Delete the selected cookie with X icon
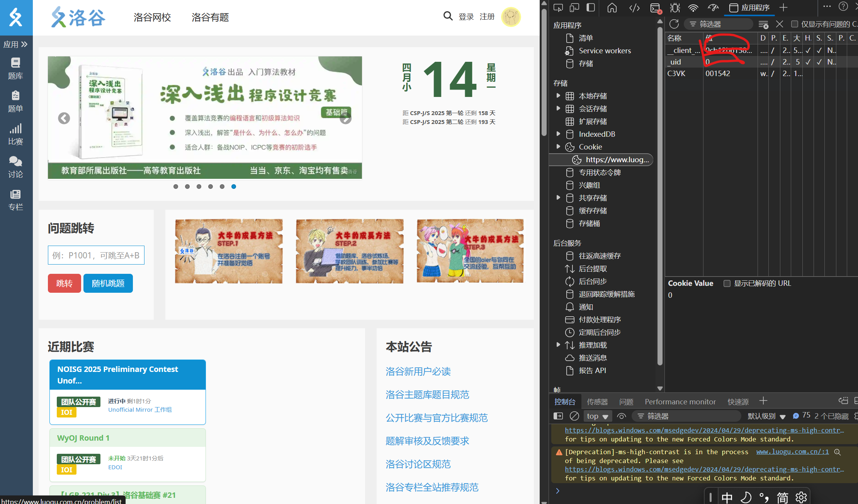This screenshot has height=504, width=858. [780, 24]
